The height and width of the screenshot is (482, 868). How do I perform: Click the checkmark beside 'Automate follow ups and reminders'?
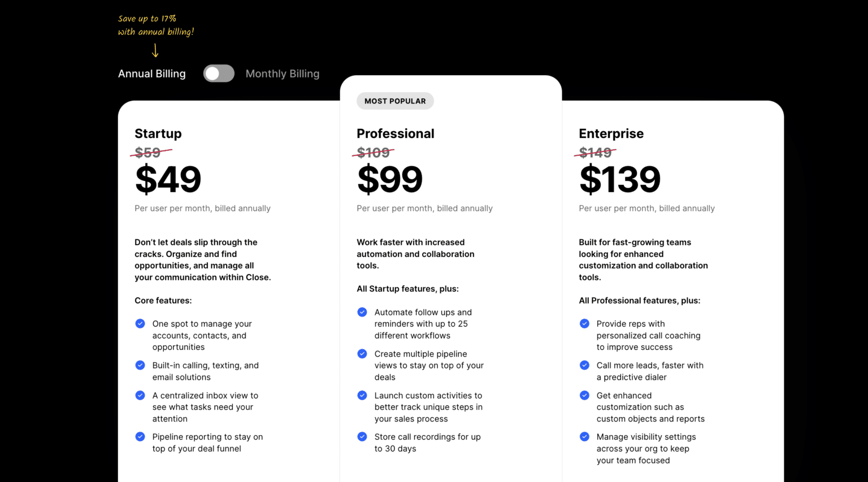(x=362, y=312)
